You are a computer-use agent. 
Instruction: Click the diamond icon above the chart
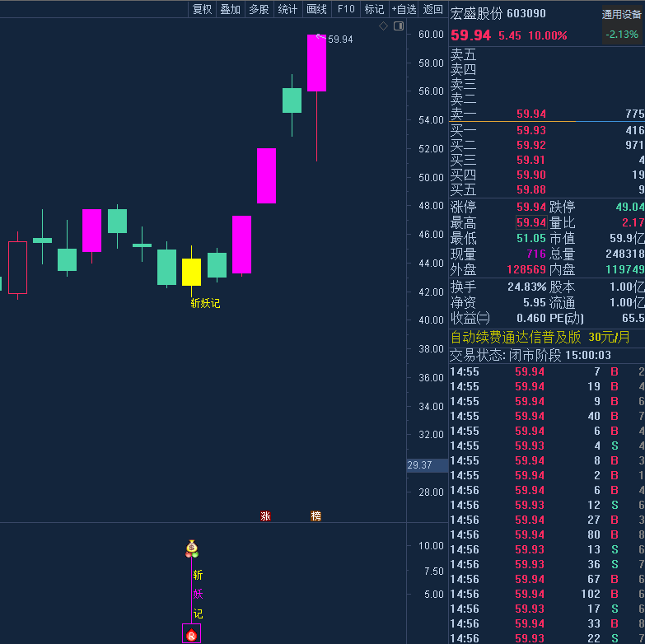pyautogui.click(x=383, y=26)
